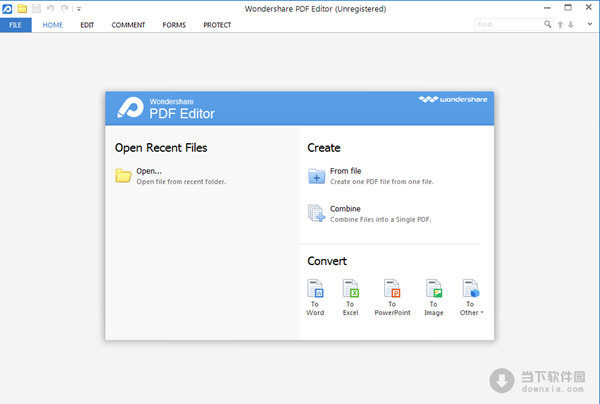The width and height of the screenshot is (600, 404).
Task: Switch to the PROTECT ribbon tab
Action: pos(217,25)
